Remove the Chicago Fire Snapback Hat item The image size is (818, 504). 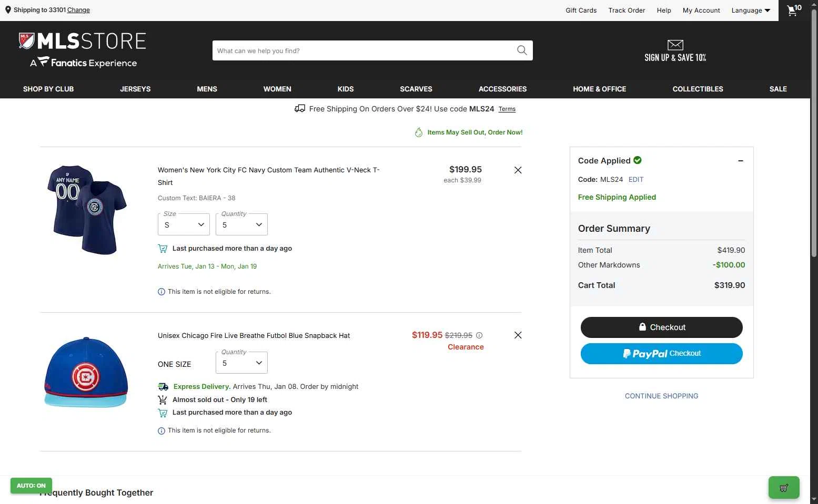(518, 335)
